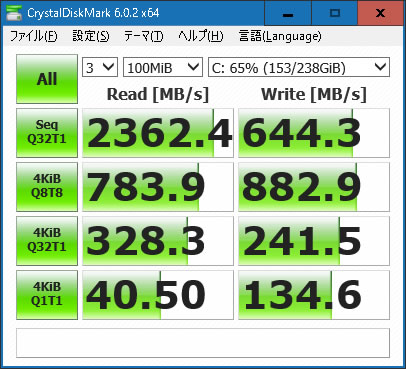
Task: Open the drive selection dropdown C: 65%
Action: click(299, 67)
